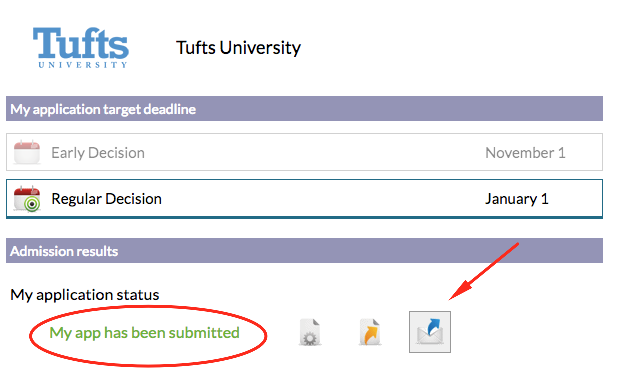Click the My application target deadline title text
This screenshot has height=370, width=619.
click(x=103, y=109)
